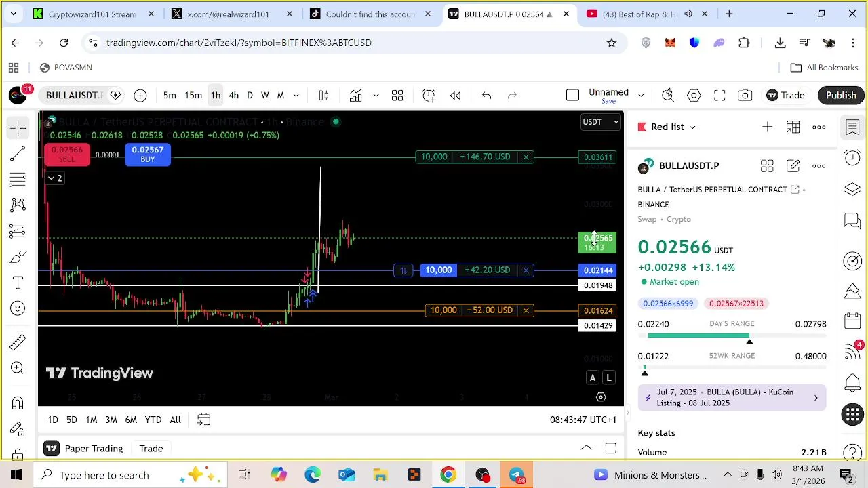This screenshot has width=868, height=488.
Task: Maximize the bottom trading panel
Action: (610, 449)
